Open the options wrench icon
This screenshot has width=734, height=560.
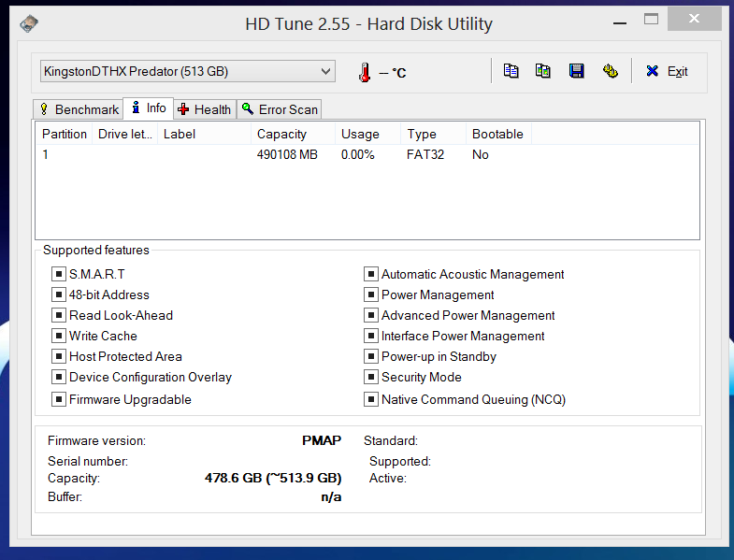610,71
